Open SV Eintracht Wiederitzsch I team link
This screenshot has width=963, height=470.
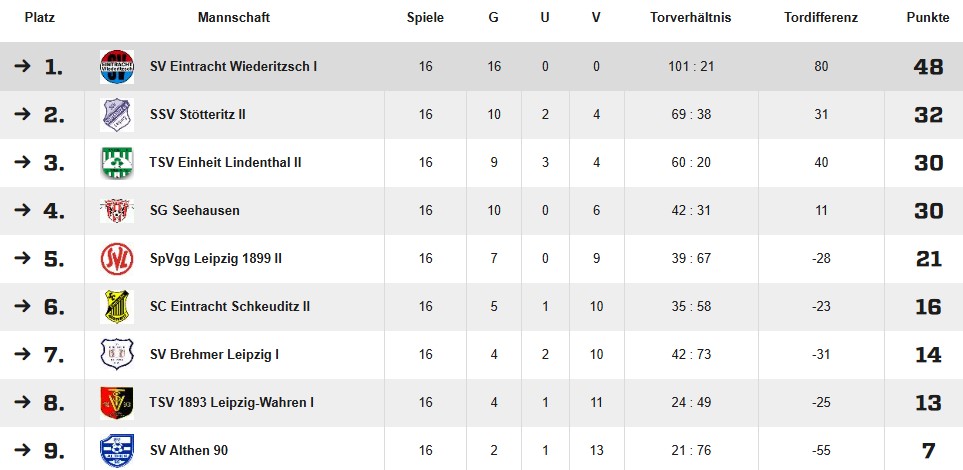pos(233,66)
